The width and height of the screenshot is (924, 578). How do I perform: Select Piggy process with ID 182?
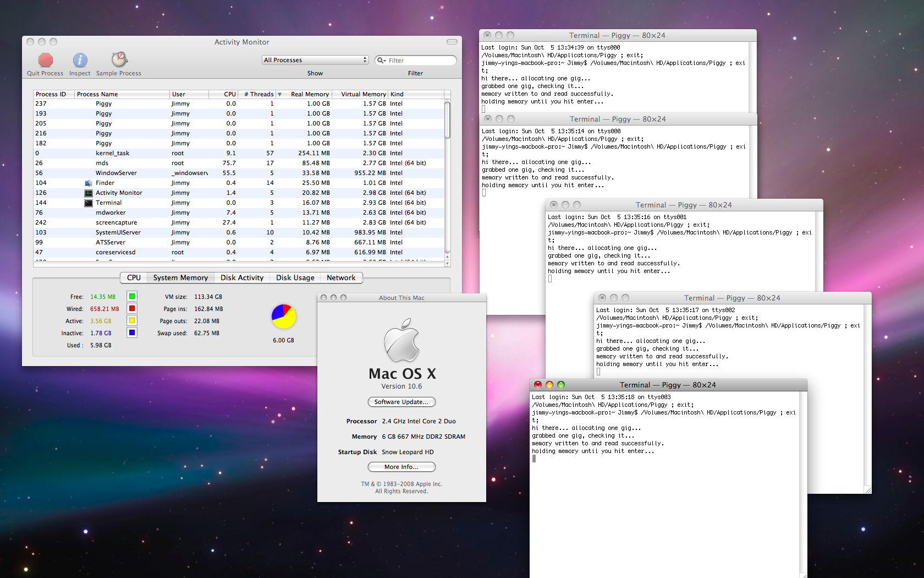pyautogui.click(x=239, y=143)
